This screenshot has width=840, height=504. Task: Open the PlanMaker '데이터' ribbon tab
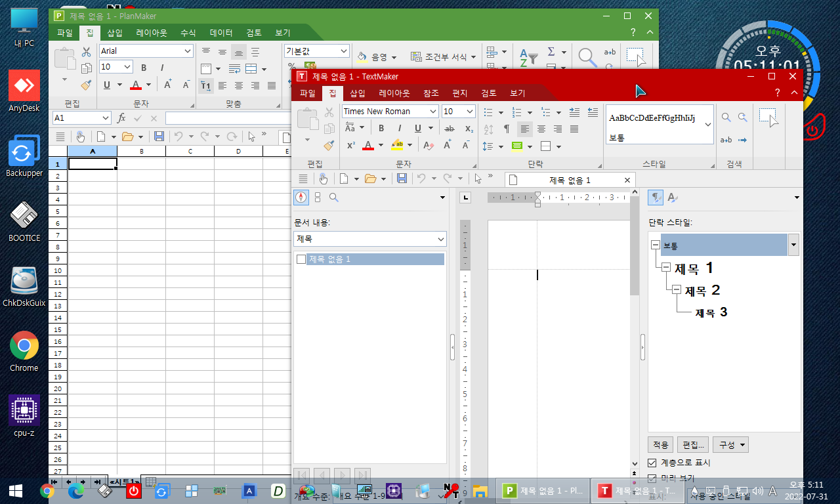[x=221, y=32]
